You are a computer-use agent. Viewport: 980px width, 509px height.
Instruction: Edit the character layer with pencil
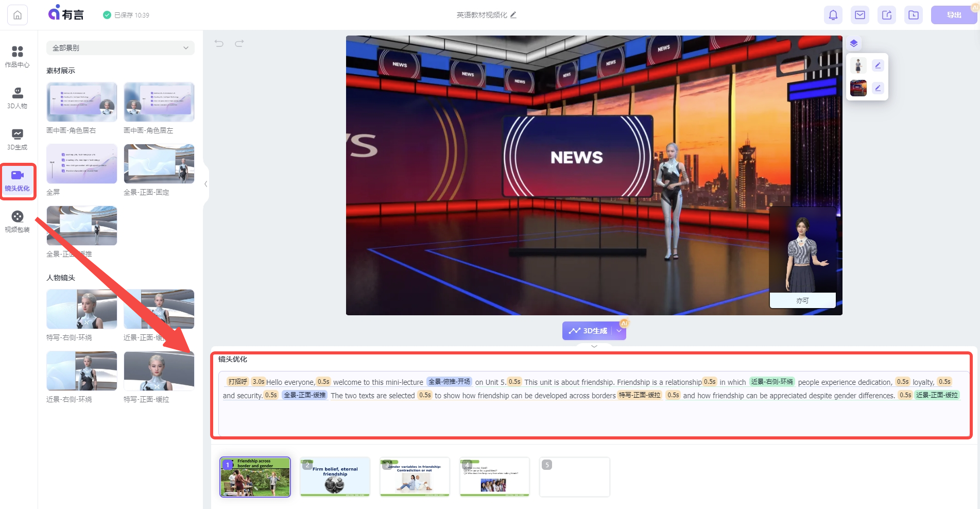pyautogui.click(x=878, y=65)
